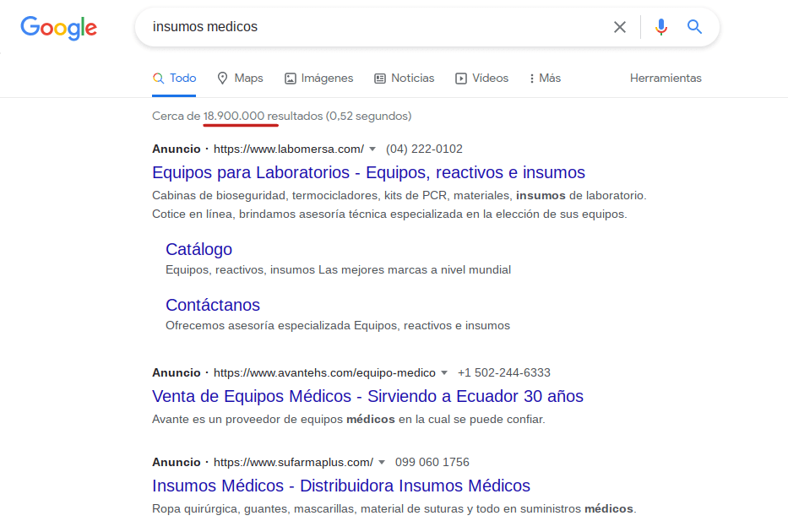This screenshot has width=788, height=532.
Task: Go to the Noticias tab
Action: 404,79
